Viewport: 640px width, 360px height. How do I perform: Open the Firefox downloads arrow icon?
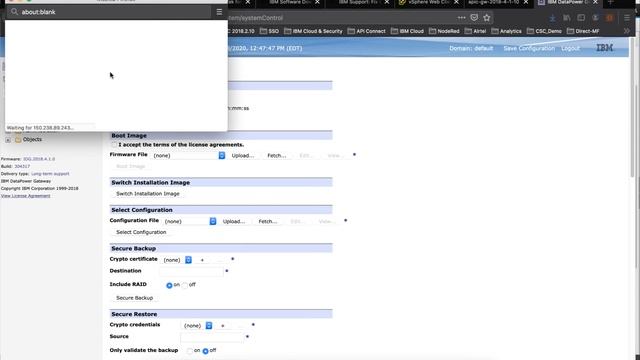click(x=552, y=18)
